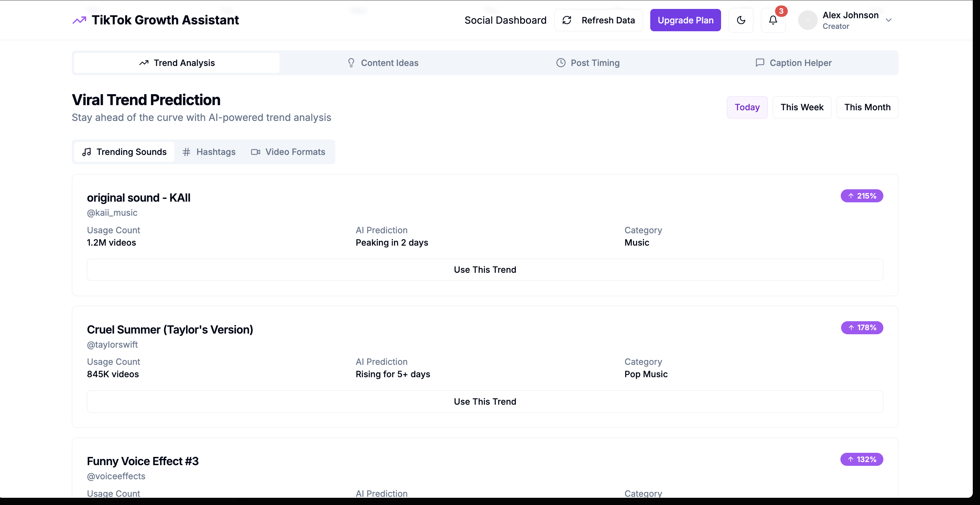Screen dimensions: 980x505
Task: Click the 178% growth badge
Action: tap(862, 327)
